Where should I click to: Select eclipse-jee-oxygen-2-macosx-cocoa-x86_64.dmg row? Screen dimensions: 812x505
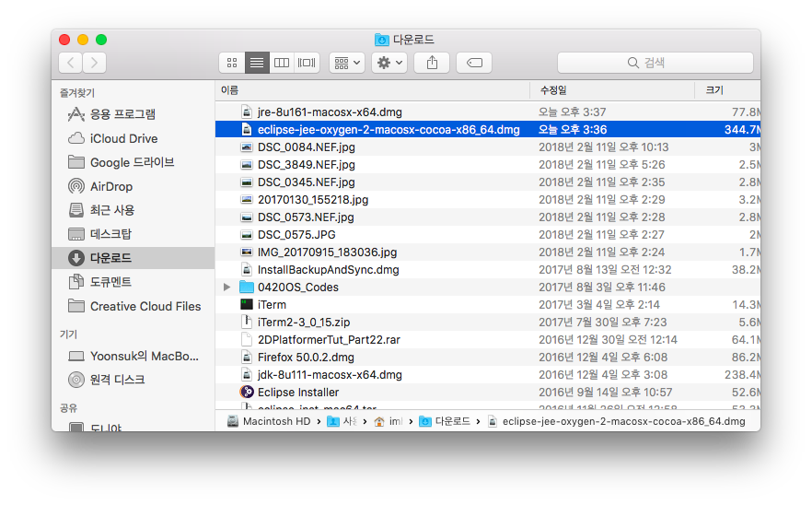coord(488,130)
